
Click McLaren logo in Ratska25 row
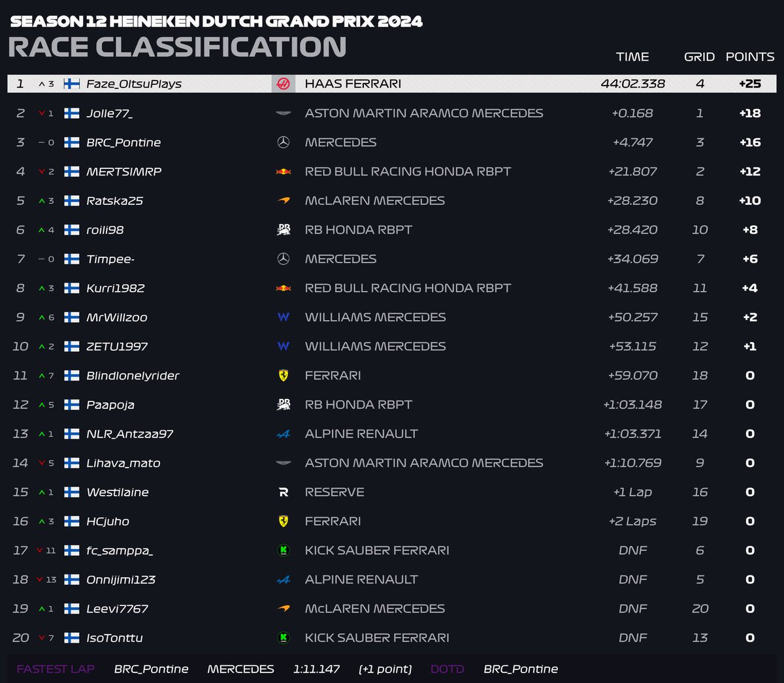(x=284, y=200)
